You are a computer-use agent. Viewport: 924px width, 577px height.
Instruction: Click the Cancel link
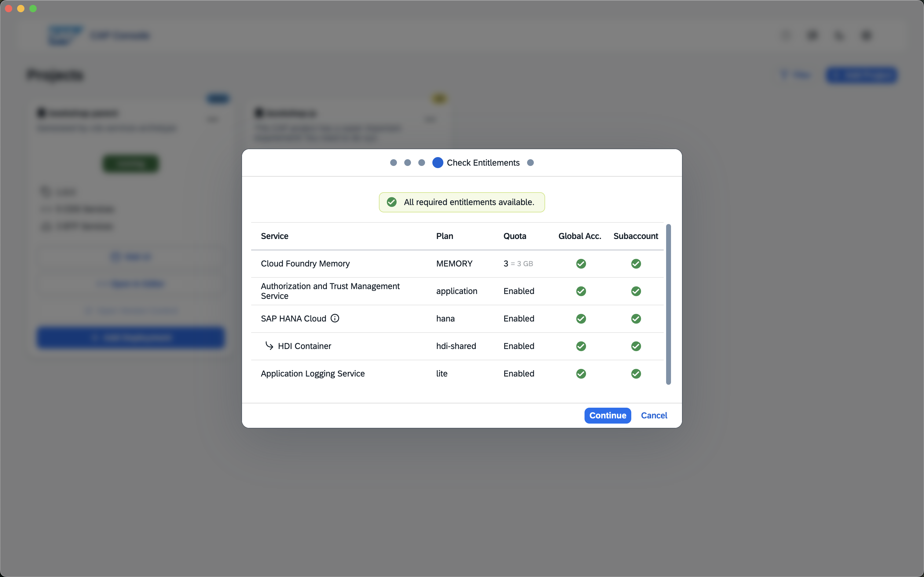click(x=654, y=415)
